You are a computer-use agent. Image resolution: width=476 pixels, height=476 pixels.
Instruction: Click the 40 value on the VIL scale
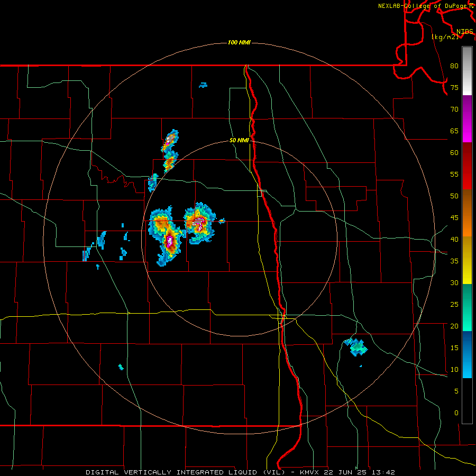point(454,240)
